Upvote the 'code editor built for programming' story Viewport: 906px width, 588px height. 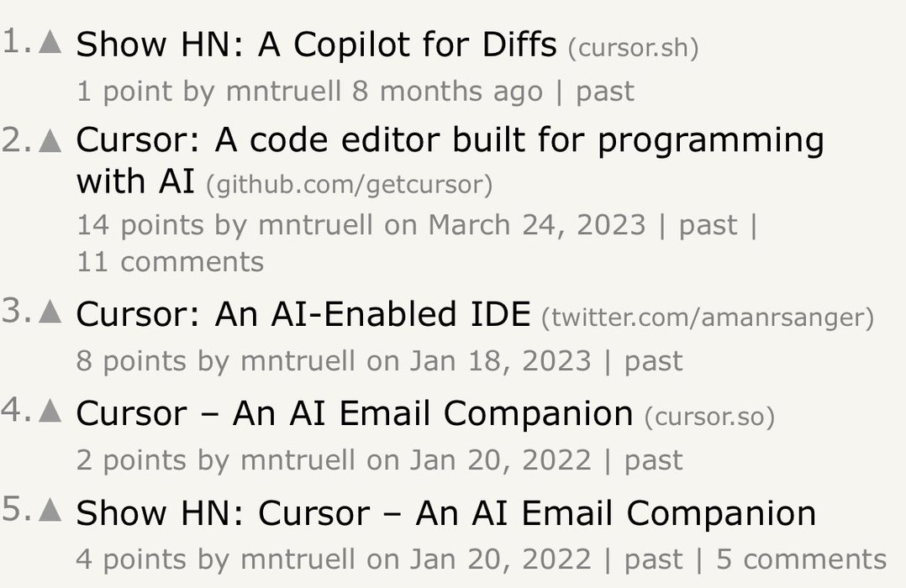[x=50, y=140]
